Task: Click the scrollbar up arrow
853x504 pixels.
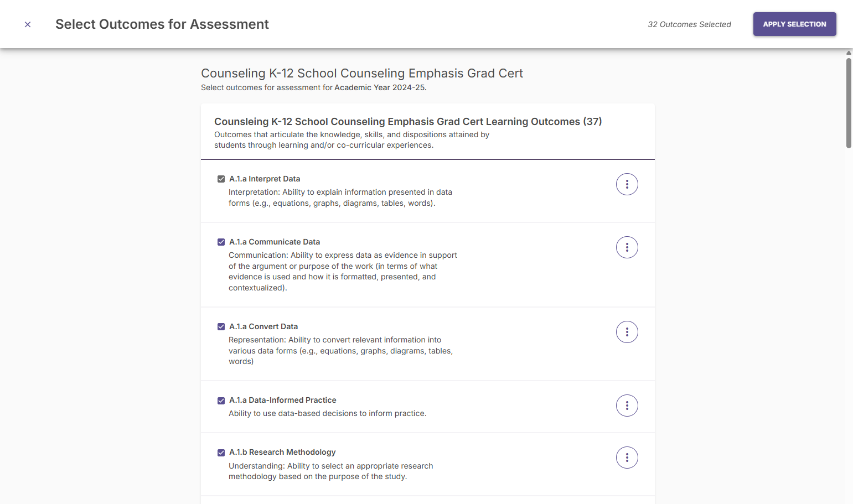Action: pyautogui.click(x=849, y=53)
